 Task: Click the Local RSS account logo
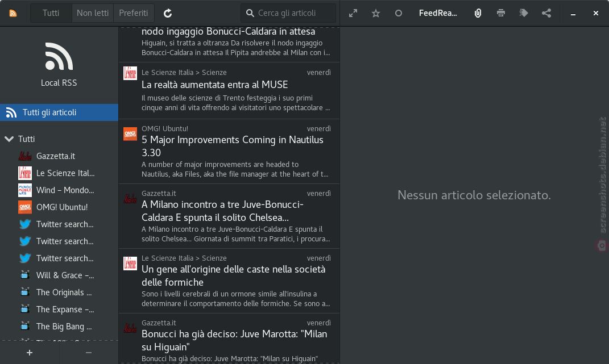[x=59, y=56]
